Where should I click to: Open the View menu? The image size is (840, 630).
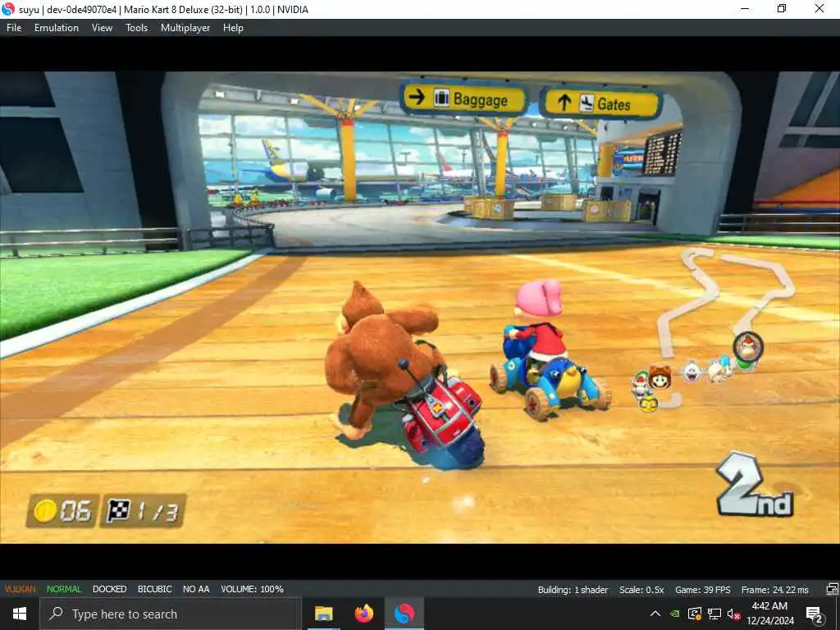click(x=102, y=28)
